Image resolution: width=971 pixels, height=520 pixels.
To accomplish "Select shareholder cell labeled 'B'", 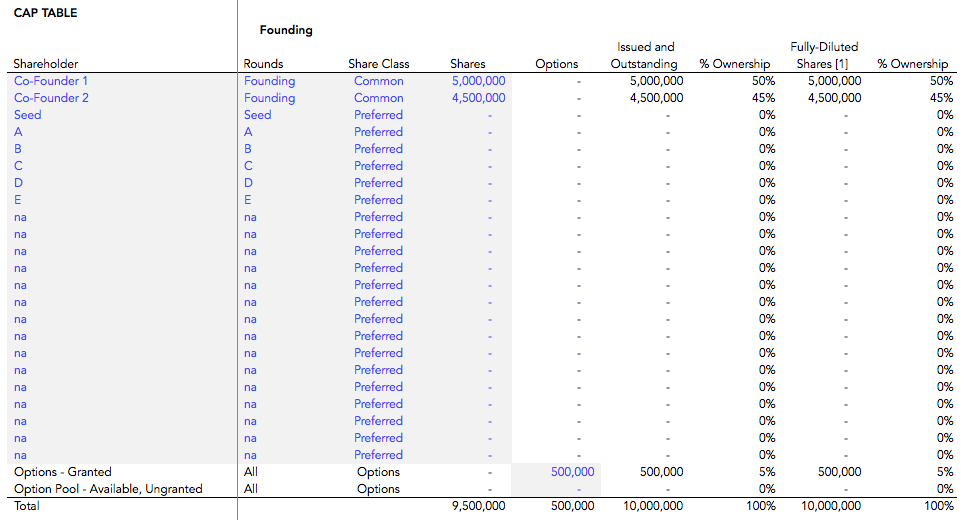I will click(x=18, y=149).
